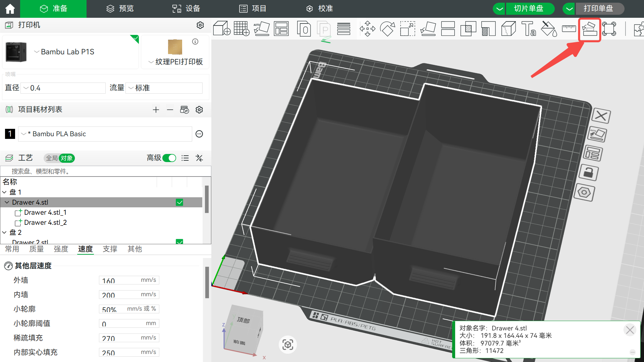Toggle the Global/Object process switch

click(x=59, y=158)
